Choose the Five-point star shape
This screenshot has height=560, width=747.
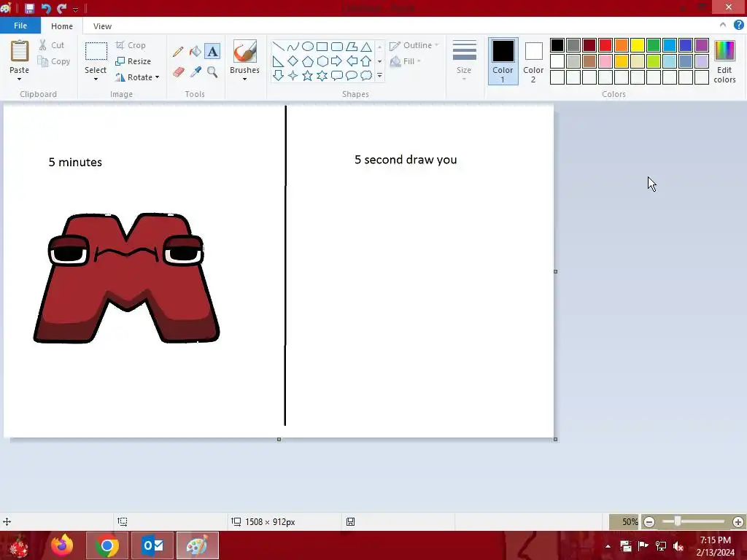point(308,75)
